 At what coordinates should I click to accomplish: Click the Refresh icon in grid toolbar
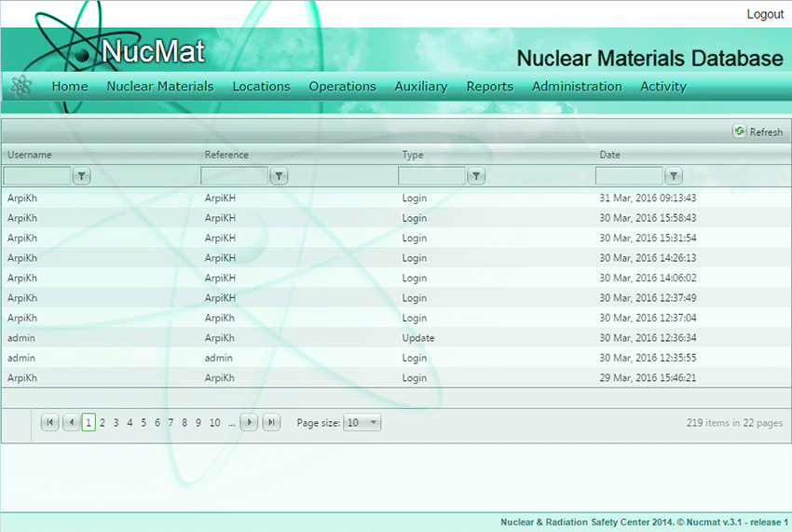[x=740, y=132]
